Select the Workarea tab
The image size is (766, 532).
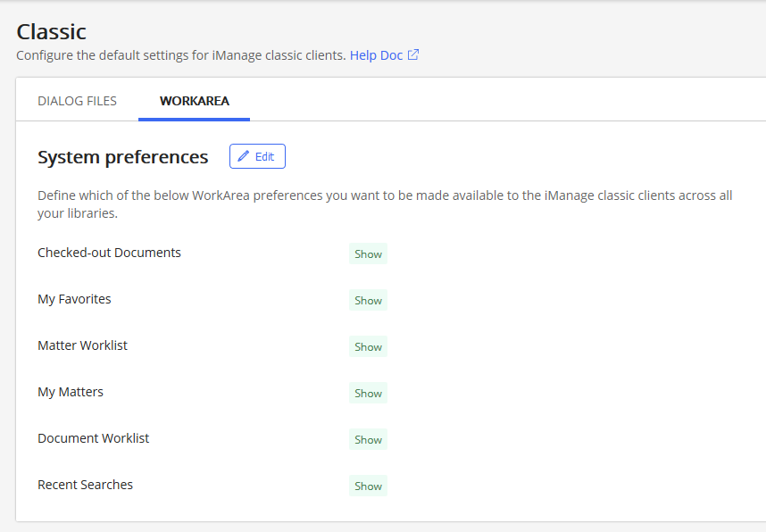(194, 101)
